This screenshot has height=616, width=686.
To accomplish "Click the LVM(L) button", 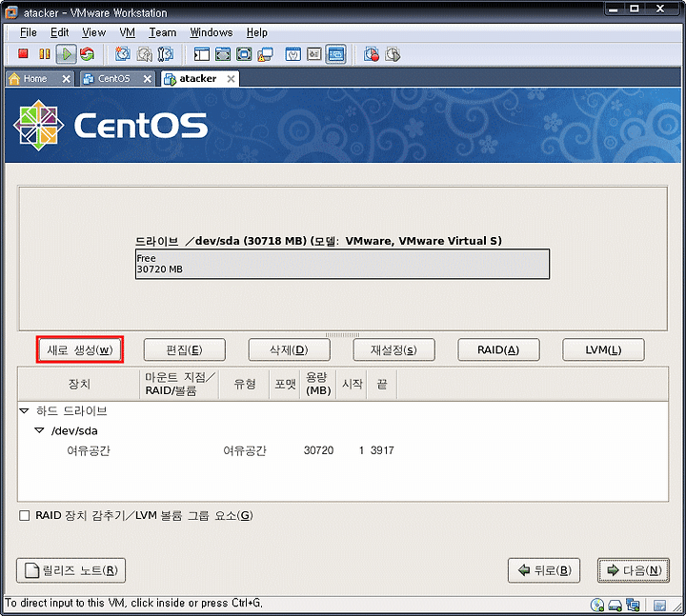I will point(603,349).
